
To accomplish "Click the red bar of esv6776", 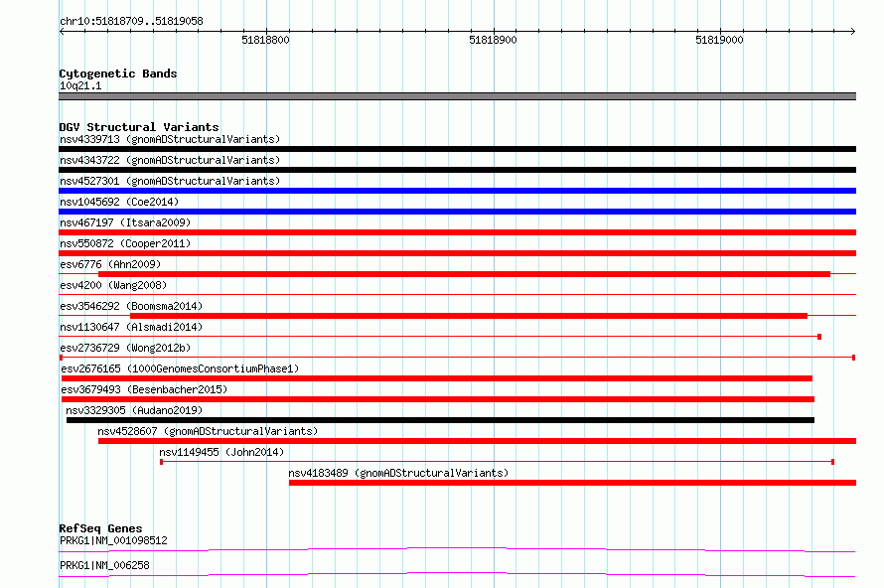I will tap(464, 274).
